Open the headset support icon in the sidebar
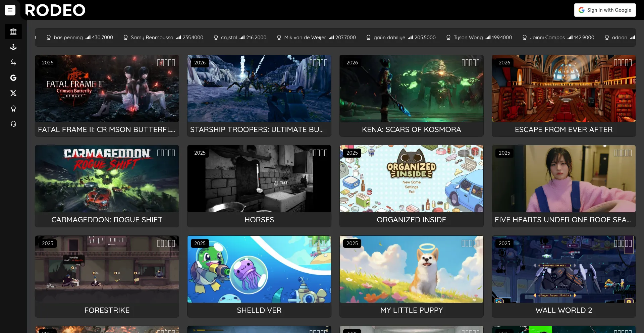This screenshot has width=644, height=333. tap(13, 124)
